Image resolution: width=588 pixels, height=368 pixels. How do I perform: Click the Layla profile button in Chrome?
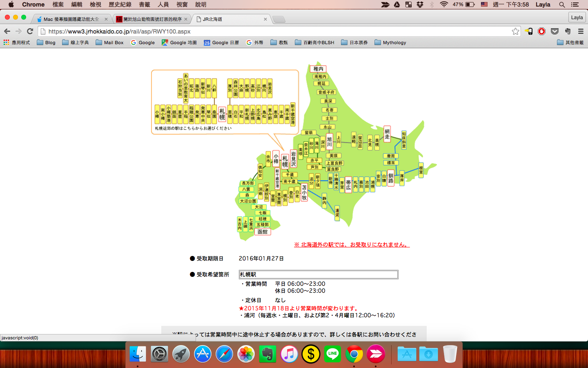tap(577, 17)
